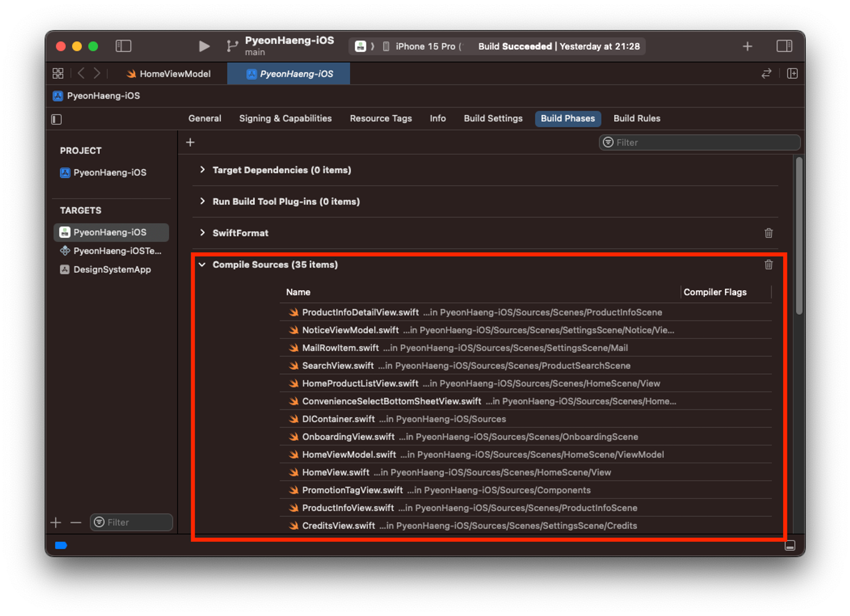Toggle the bottom debug area icon

pos(790,545)
